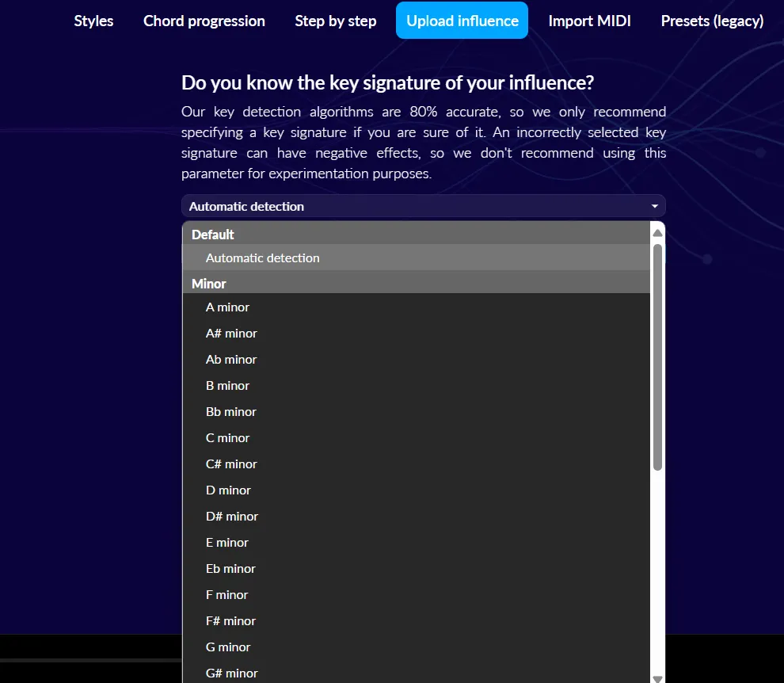
Task: Select F# minor key
Action: (x=230, y=620)
